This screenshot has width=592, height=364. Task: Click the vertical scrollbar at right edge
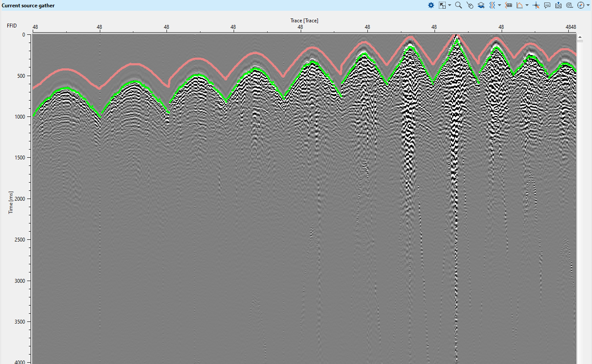(580, 172)
